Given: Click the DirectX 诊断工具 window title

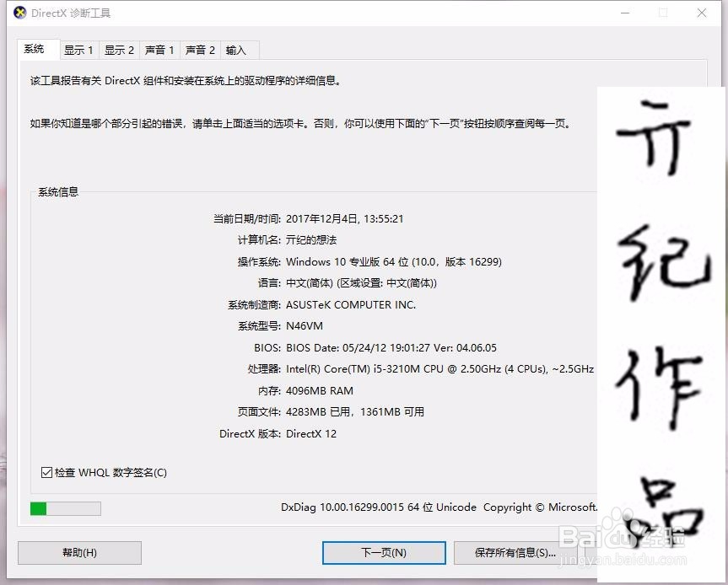Looking at the screenshot, I should [x=71, y=13].
